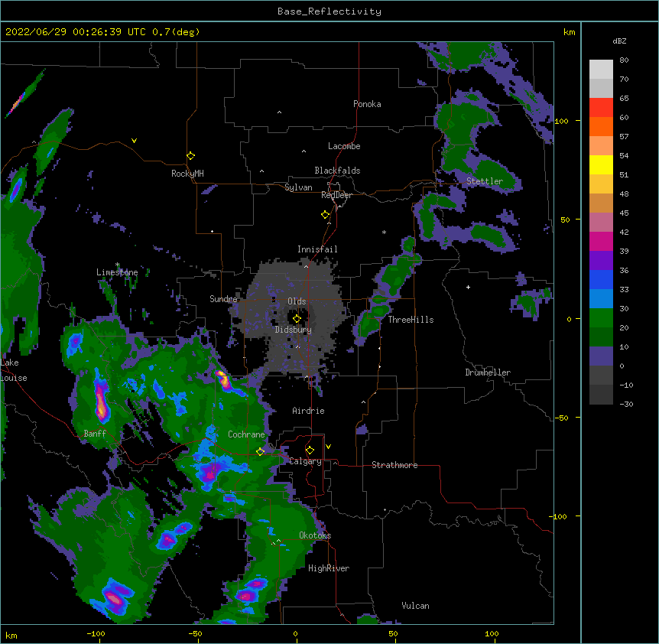
Task: Click the 50 tick on the vertical axis
Action: [565, 220]
